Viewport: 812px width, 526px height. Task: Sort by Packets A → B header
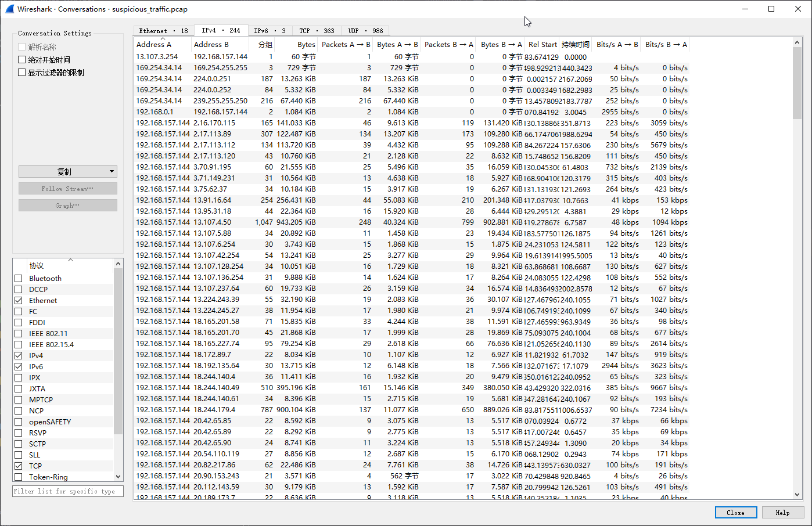tap(346, 44)
